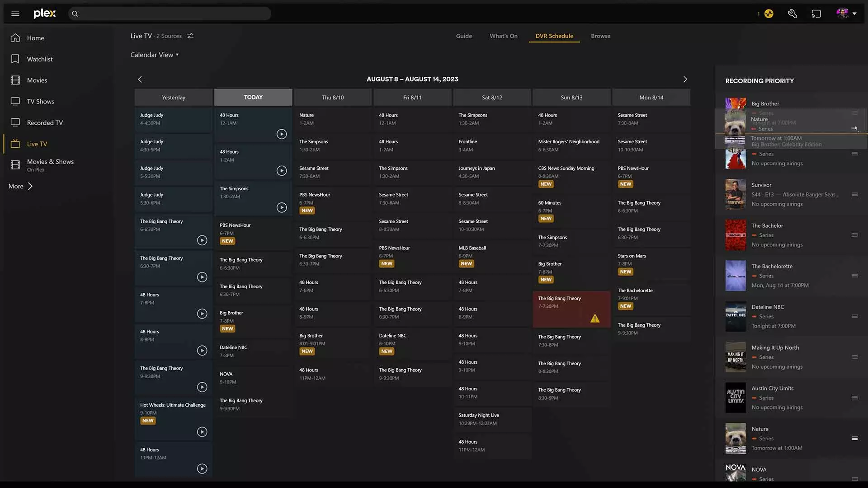
Task: Play yesterday's Big Bang Theory 9-9:30PM
Action: click(202, 387)
